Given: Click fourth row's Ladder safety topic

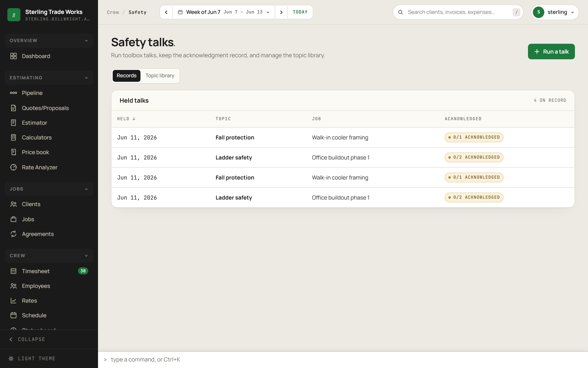Looking at the screenshot, I should (x=234, y=197).
